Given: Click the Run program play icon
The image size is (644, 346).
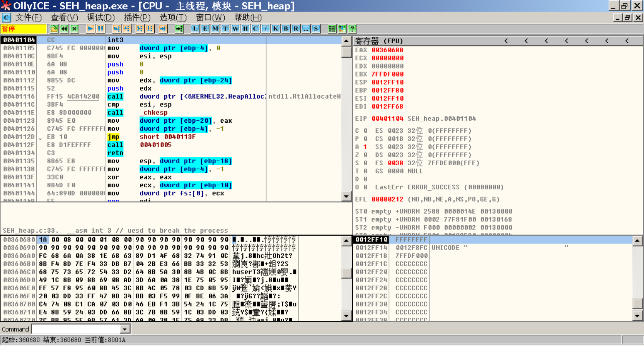Looking at the screenshot, I should click(x=90, y=29).
